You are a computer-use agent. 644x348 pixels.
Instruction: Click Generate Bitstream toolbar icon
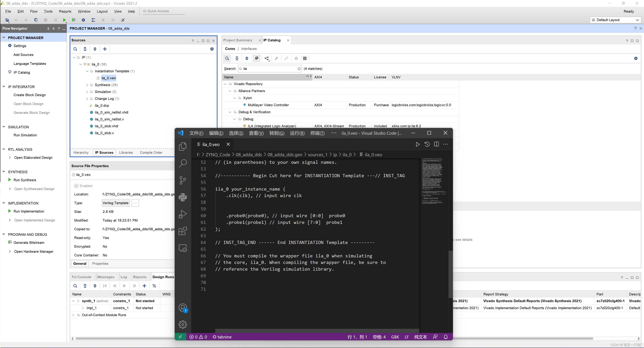[x=73, y=20]
